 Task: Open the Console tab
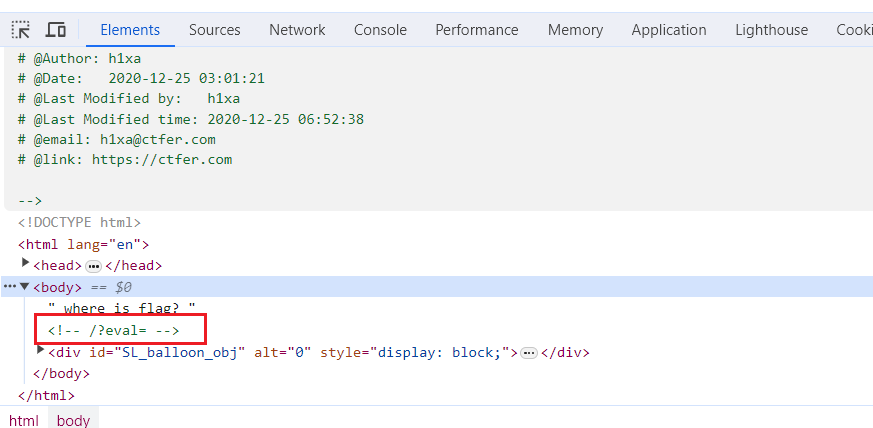[x=380, y=30]
